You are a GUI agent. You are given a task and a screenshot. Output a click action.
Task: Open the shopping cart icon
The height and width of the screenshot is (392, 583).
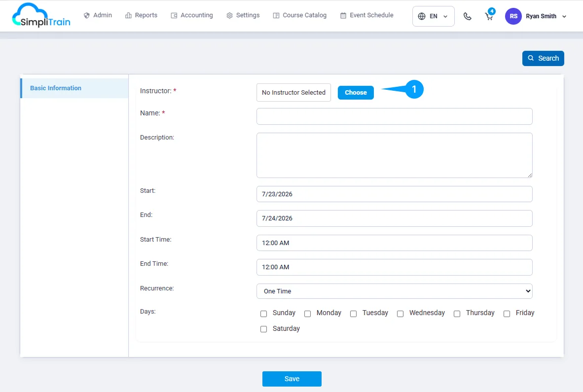(489, 16)
